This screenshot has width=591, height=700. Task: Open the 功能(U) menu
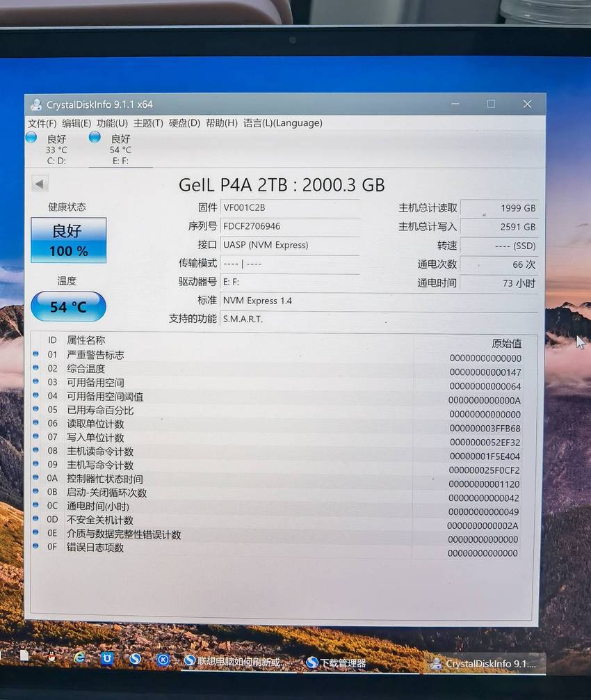click(112, 123)
